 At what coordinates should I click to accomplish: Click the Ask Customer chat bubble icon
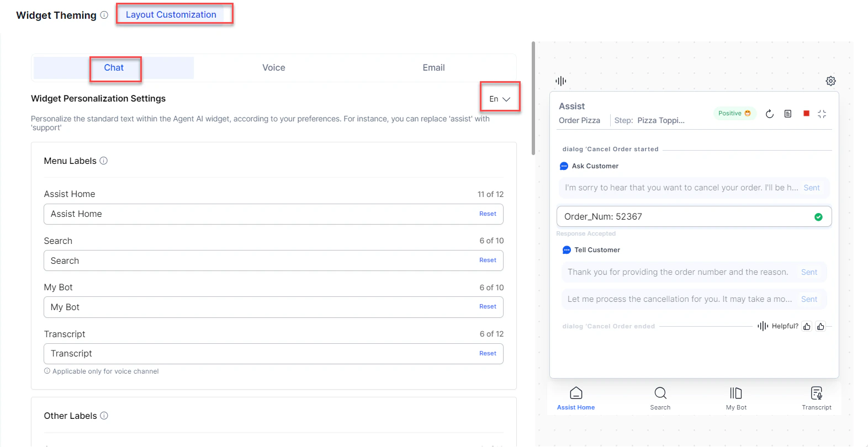(564, 166)
